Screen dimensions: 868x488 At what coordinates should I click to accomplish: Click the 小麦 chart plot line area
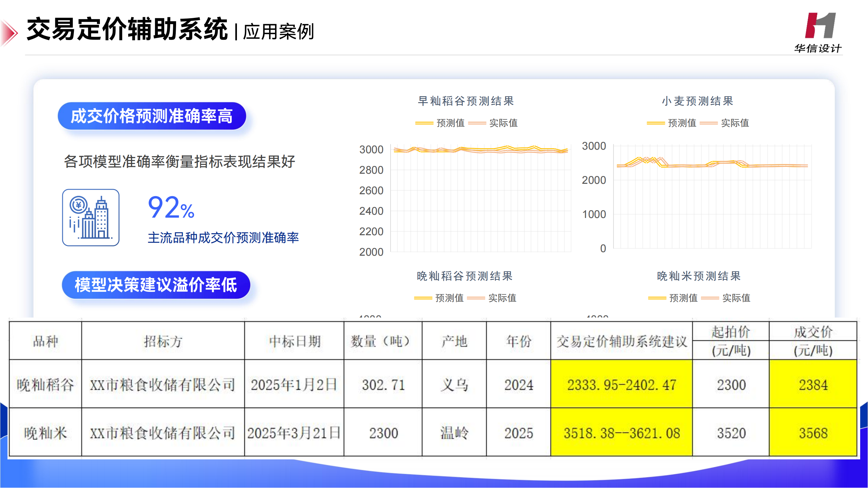pyautogui.click(x=712, y=164)
